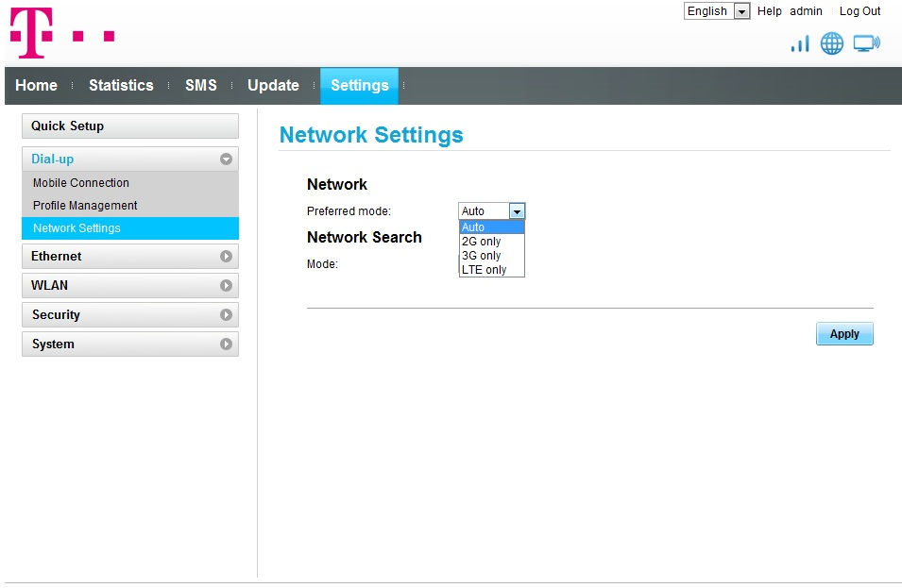Click the admin user link
902x588 pixels.
click(806, 11)
